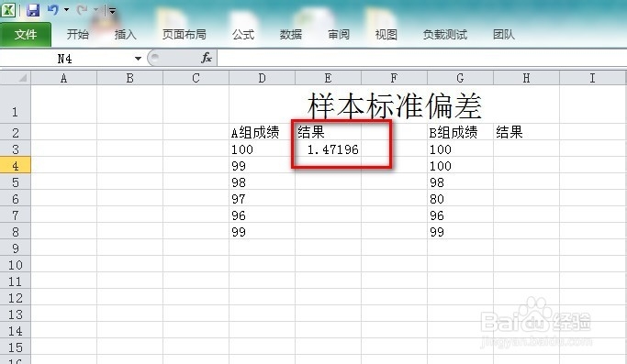Select row 1 header
627x364 pixels.
point(16,104)
